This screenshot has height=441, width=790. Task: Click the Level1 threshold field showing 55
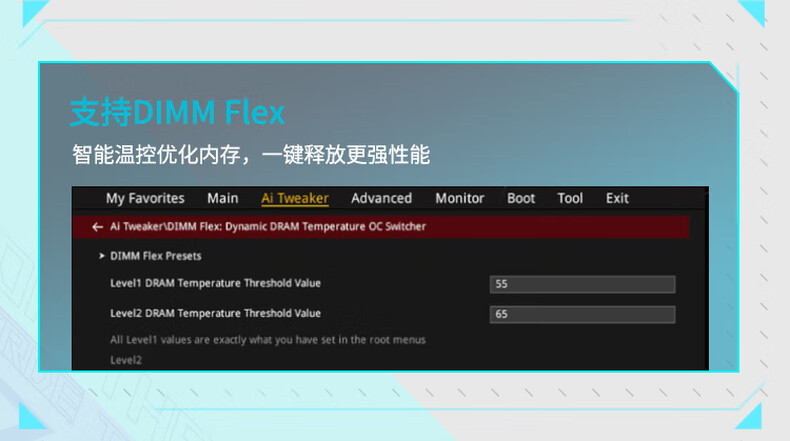582,284
